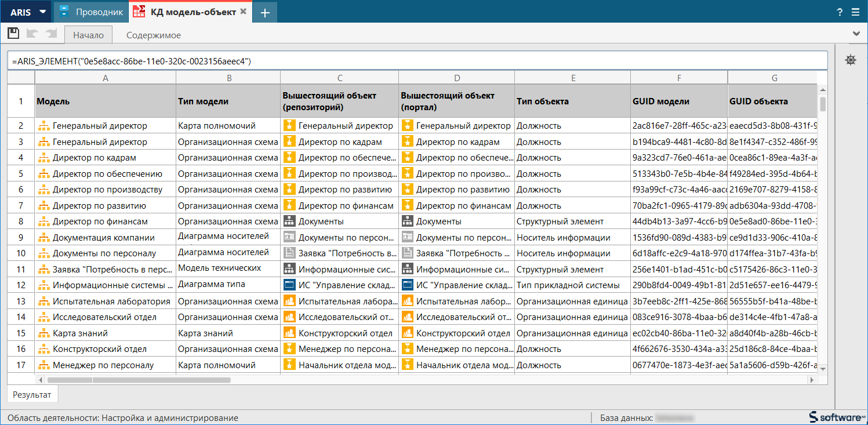Select the Тип объекта header cell
Screen dimensions: 868x425
[x=572, y=101]
